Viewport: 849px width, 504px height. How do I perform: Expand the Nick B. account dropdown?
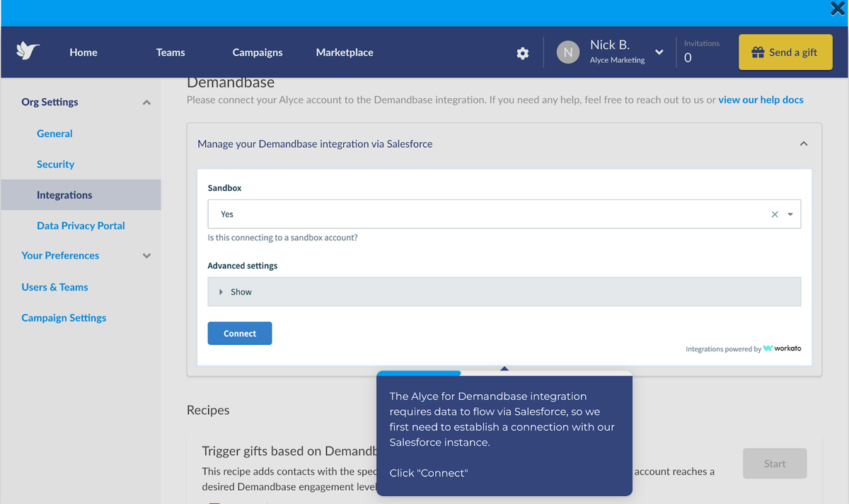659,52
